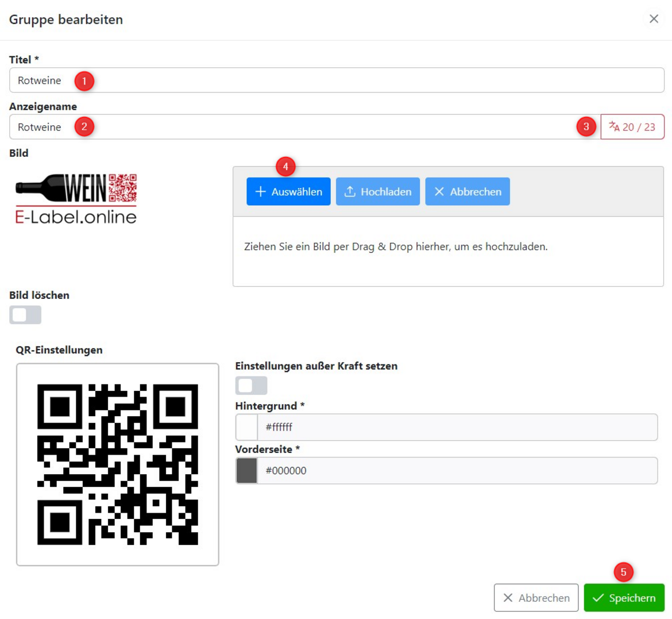Screen dimensions: 672x619
Task: Click the white Abbrechen button at bottom
Action: [536, 598]
